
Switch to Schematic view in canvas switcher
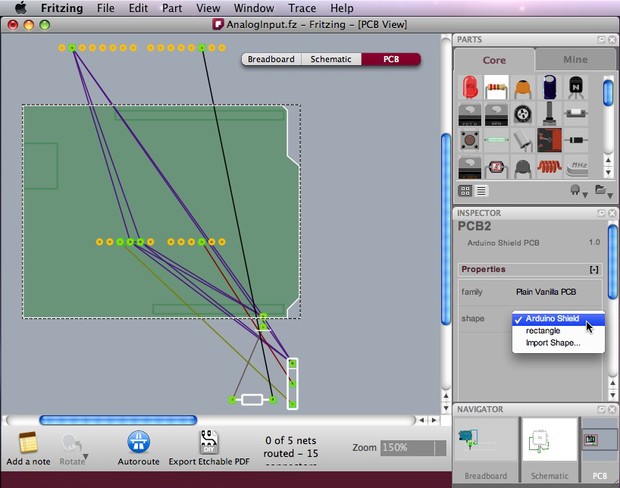331,59
